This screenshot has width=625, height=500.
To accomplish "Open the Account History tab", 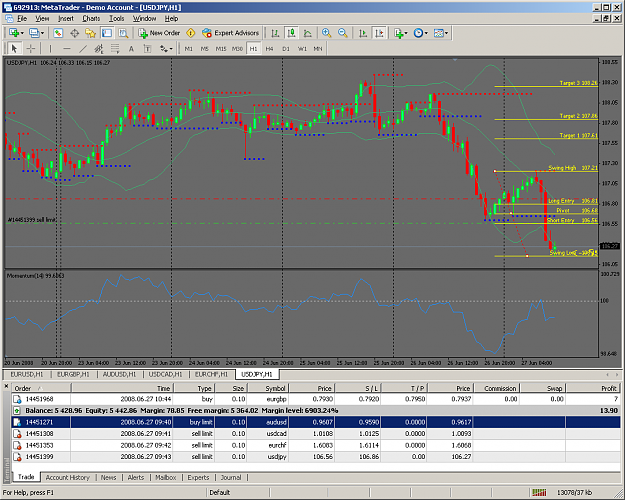I will click(67, 477).
